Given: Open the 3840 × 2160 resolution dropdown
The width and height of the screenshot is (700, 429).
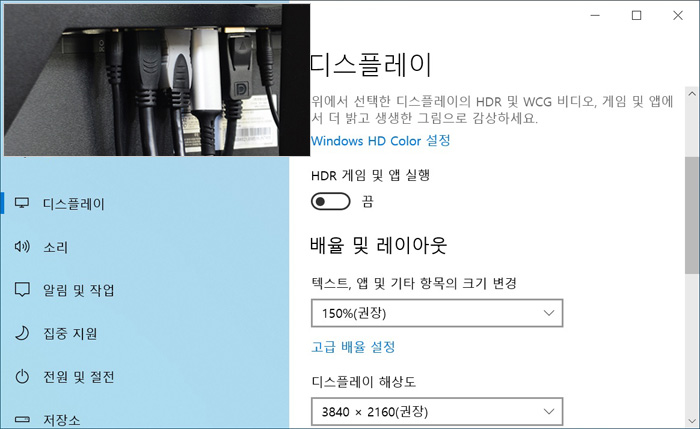Looking at the screenshot, I should point(437,411).
